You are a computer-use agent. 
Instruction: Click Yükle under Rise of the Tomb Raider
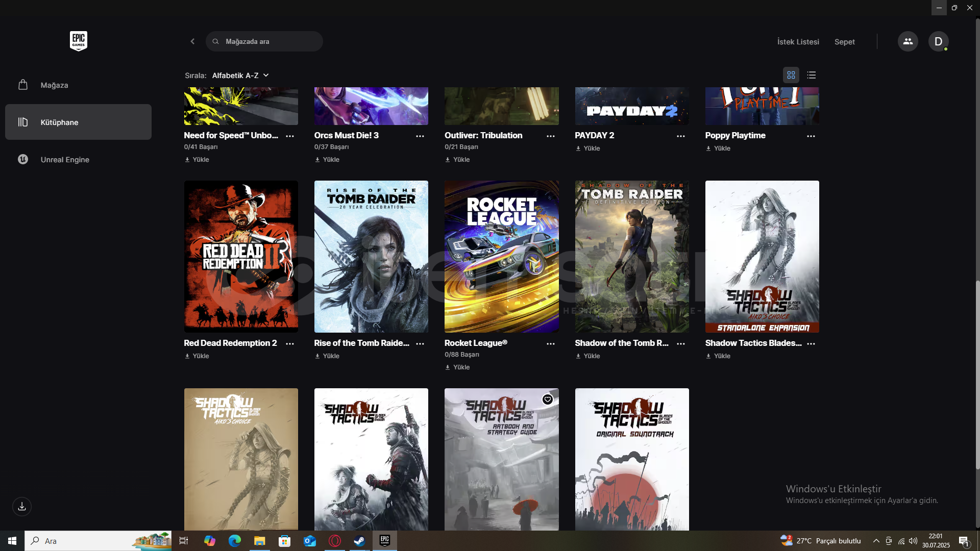pos(327,356)
